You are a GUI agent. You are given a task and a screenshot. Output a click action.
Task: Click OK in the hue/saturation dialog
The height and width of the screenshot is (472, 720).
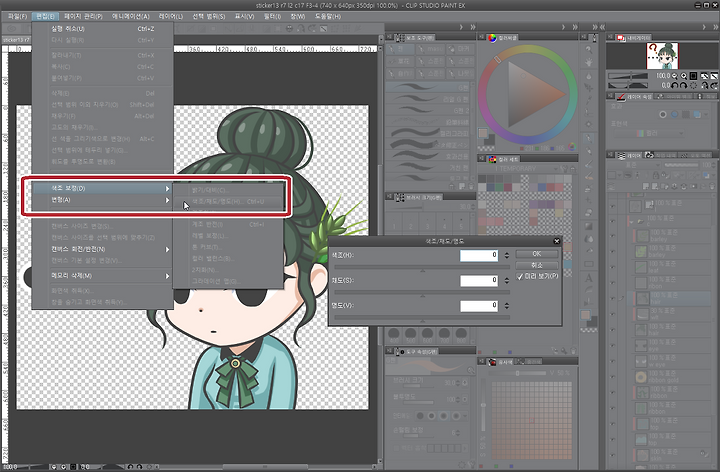click(x=537, y=254)
